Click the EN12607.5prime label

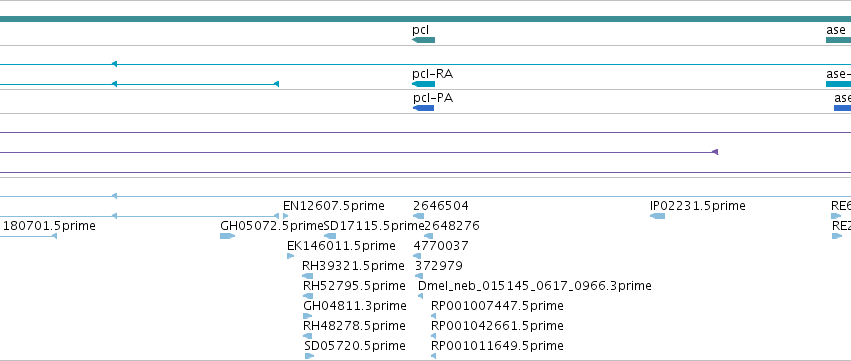[334, 206]
